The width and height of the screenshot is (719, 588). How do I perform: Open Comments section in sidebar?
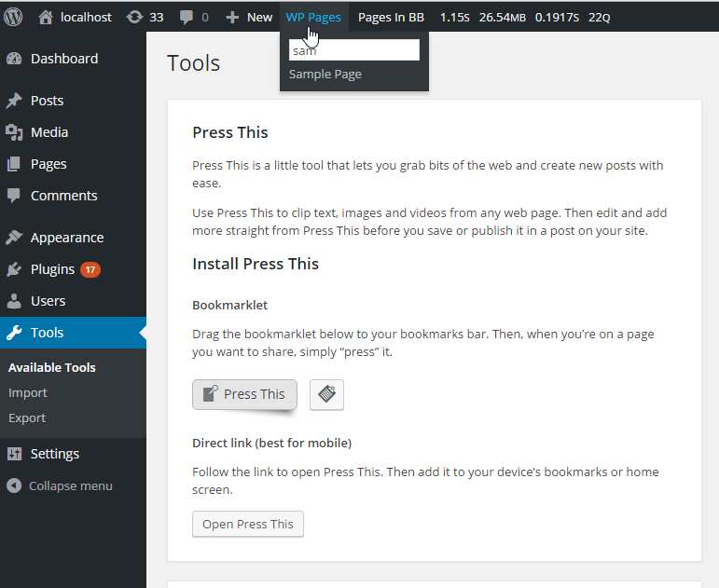[x=64, y=196]
